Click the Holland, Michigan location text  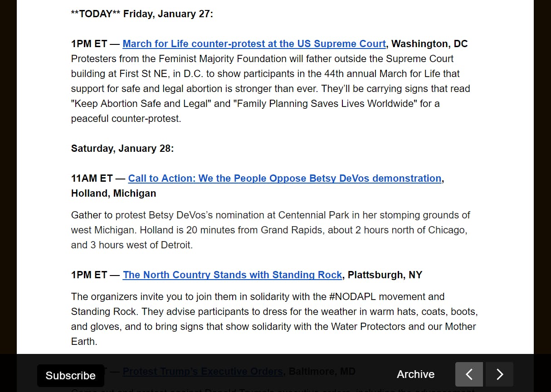pos(113,194)
